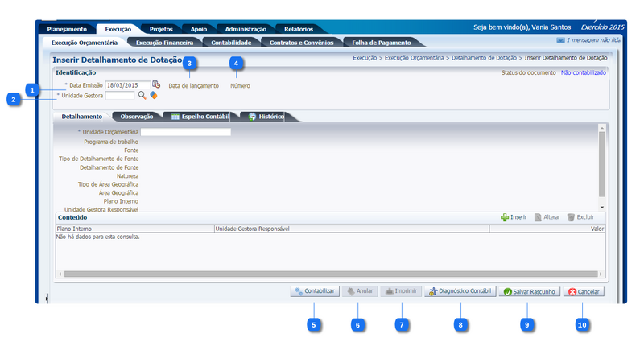The width and height of the screenshot is (644, 342).
Task: Click the Alterar edit icon in Conteúdo
Action: (539, 217)
